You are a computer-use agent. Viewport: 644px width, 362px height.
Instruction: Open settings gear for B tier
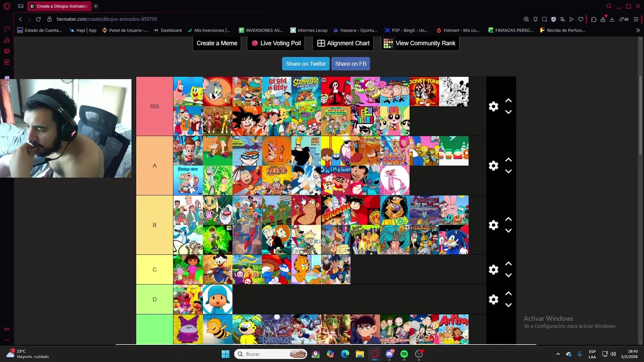pos(494,225)
